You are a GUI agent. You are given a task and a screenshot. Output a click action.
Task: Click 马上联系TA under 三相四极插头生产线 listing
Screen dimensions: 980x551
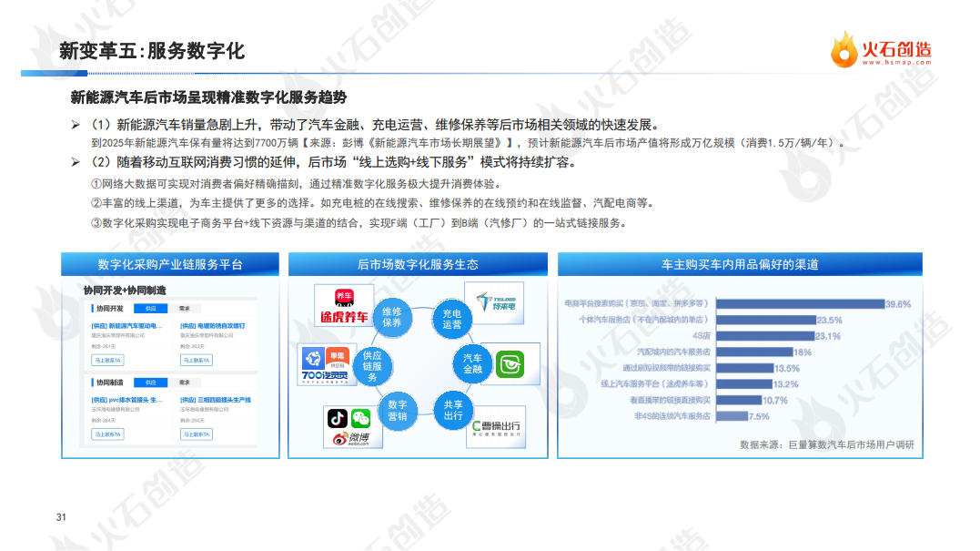pyautogui.click(x=197, y=434)
